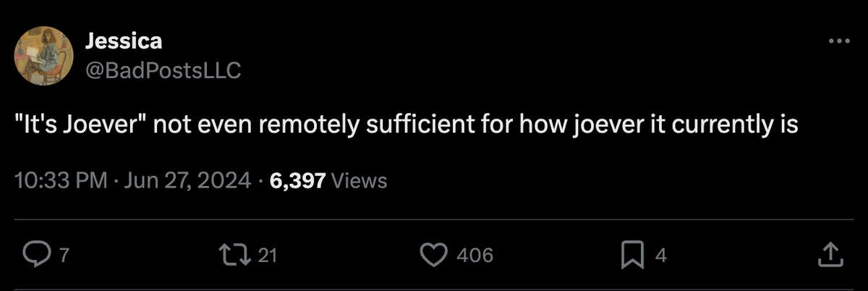Viewport: 868px width, 291px height.
Task: Click Jessica's profile avatar picture
Action: (43, 55)
